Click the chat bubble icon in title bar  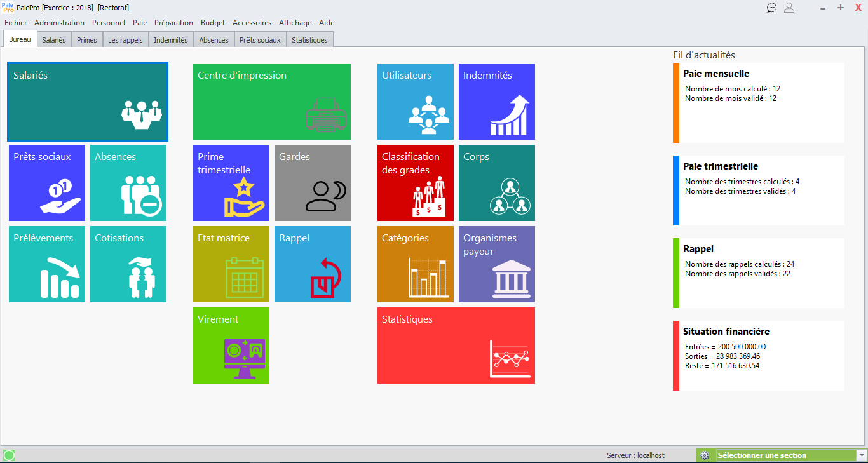pos(771,8)
